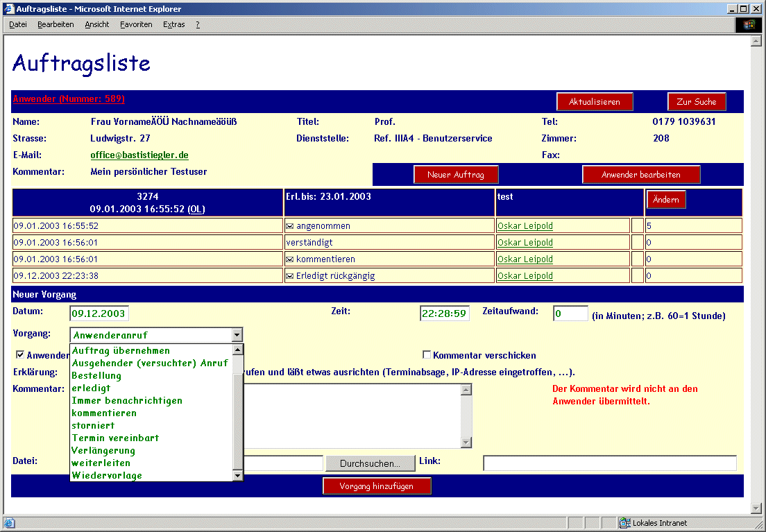766x532 pixels.
Task: Click the Windows flag logo in the menu bar
Action: pyautogui.click(x=749, y=25)
